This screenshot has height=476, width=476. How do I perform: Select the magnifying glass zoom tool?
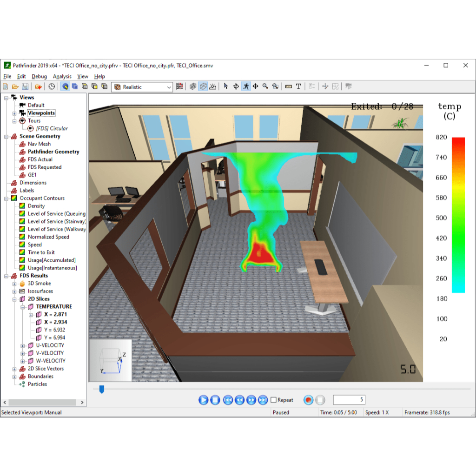(265, 86)
